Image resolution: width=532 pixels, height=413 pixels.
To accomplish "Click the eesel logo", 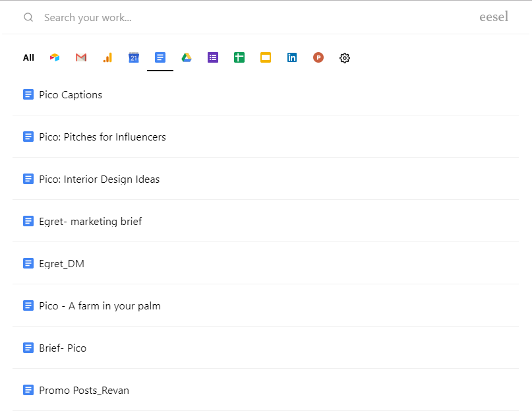I will [494, 16].
